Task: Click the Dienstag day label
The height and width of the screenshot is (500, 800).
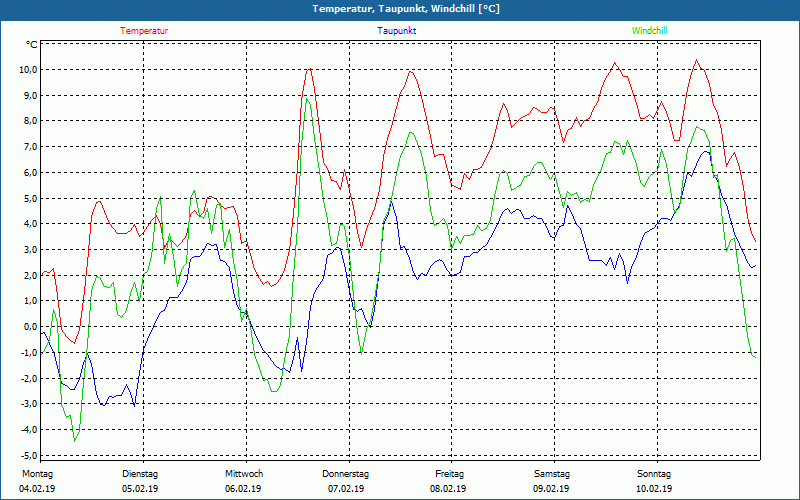Action: (x=140, y=474)
